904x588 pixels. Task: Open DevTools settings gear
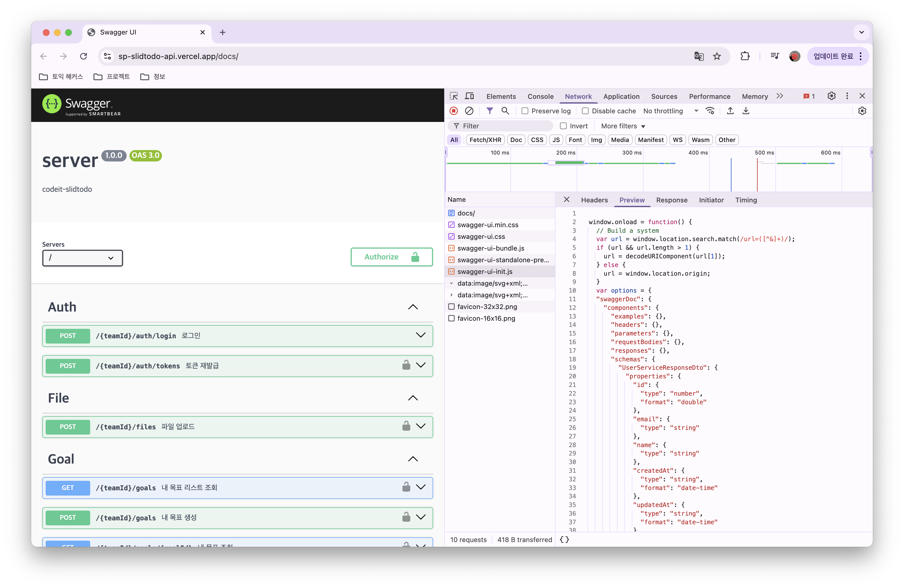click(x=831, y=96)
